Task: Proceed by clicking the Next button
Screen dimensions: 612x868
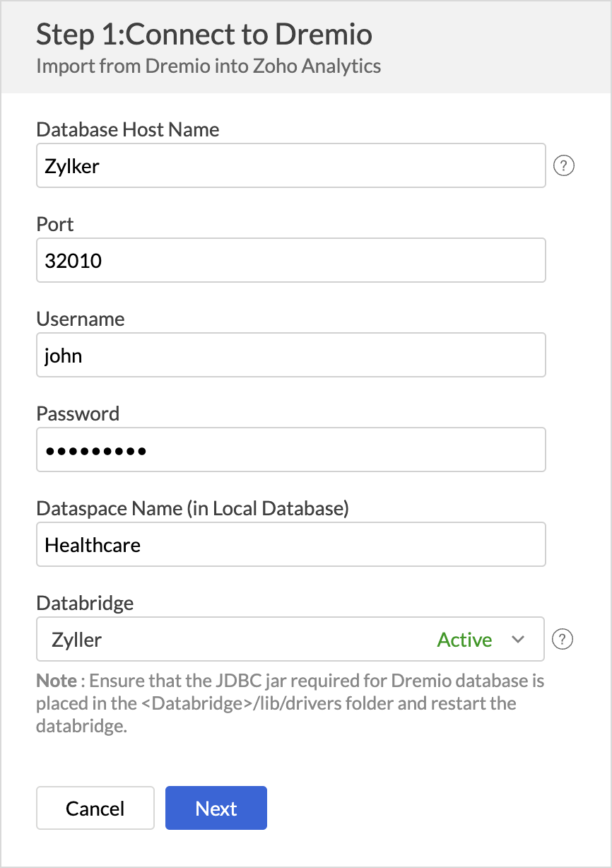Action: pyautogui.click(x=216, y=808)
